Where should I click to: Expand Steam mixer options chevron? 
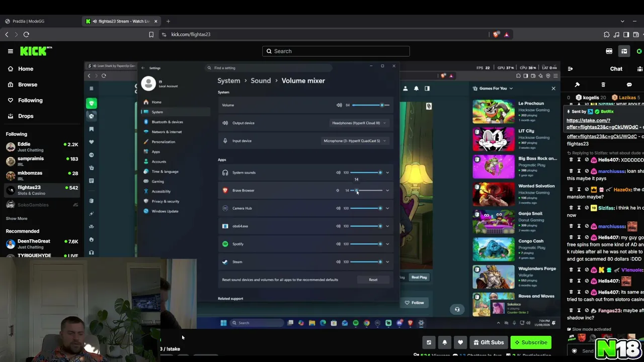coord(387,262)
